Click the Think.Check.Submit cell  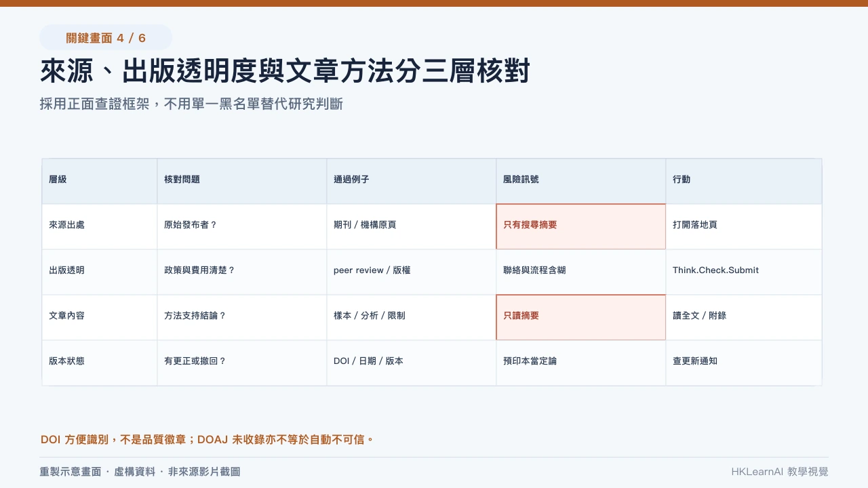click(x=744, y=272)
